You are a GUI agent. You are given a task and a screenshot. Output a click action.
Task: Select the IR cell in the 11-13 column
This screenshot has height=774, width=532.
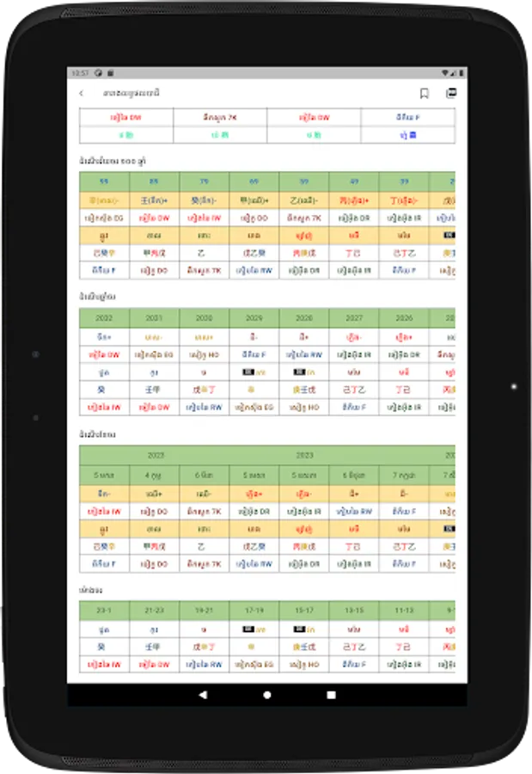tap(404, 665)
